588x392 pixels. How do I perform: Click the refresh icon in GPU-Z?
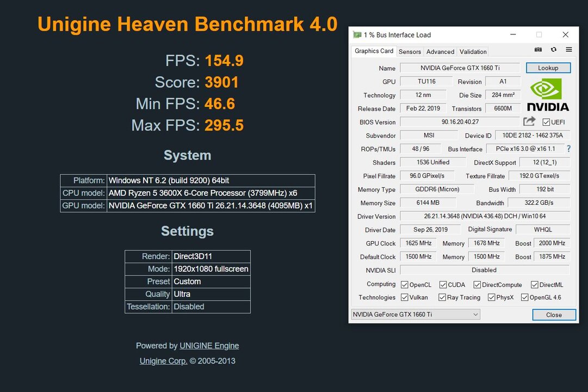tap(554, 50)
